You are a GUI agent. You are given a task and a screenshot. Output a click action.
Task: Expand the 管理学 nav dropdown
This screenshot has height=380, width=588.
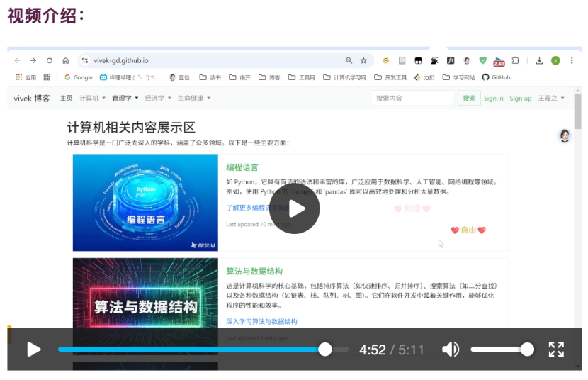click(125, 99)
